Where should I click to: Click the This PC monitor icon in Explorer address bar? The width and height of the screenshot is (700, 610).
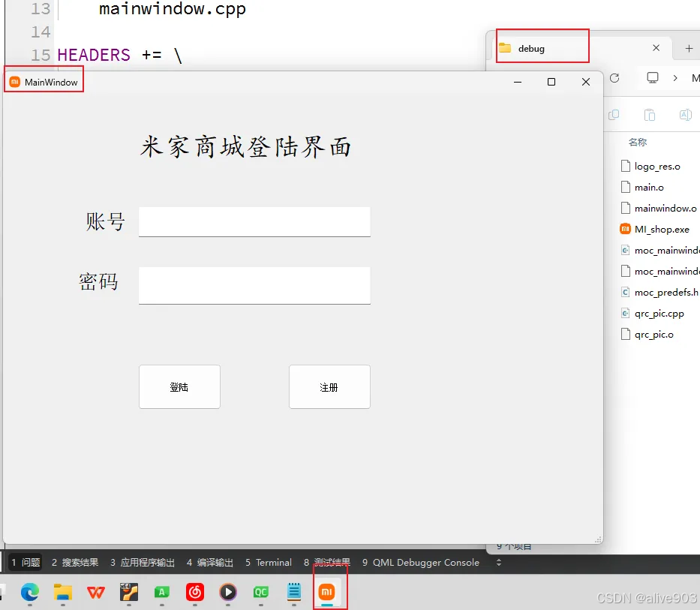point(653,78)
